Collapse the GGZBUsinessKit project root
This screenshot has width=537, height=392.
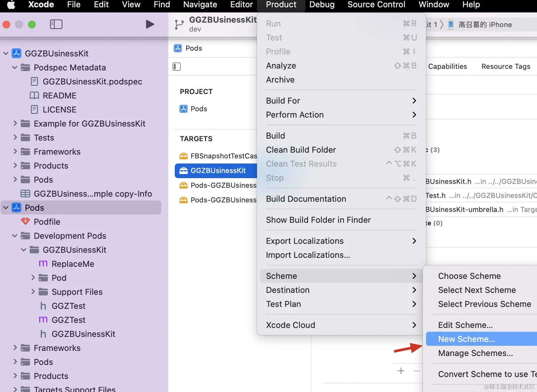tap(6, 53)
